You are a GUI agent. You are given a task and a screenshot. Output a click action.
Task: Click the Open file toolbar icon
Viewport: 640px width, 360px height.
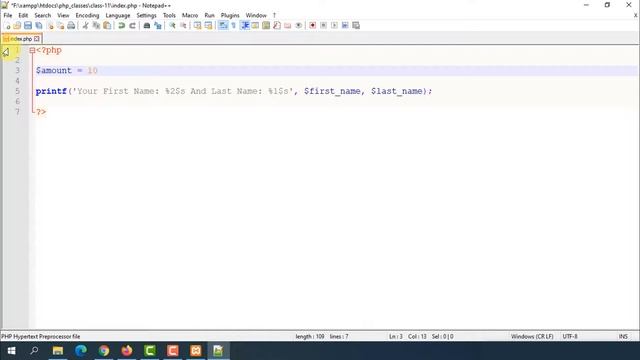[17, 26]
